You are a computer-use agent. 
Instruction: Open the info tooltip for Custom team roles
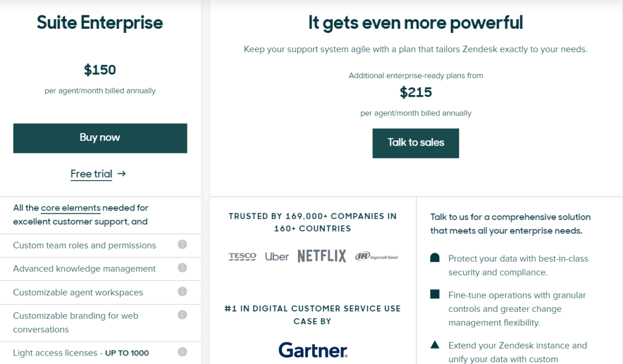(182, 245)
